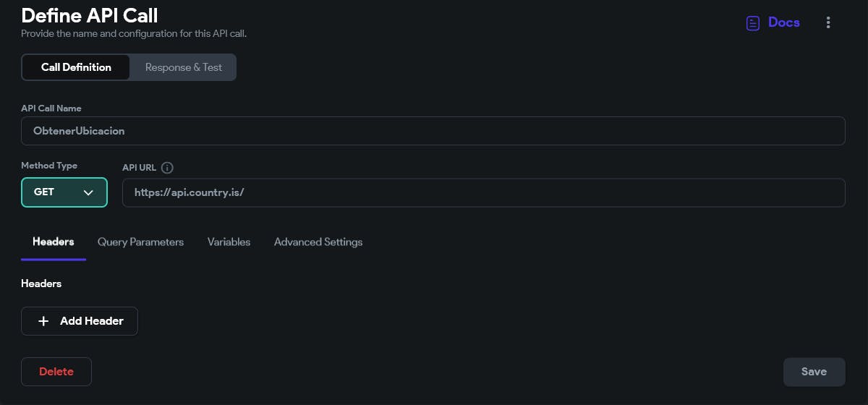Click into the API URL input field
Image resolution: width=868 pixels, height=405 pixels.
pos(483,193)
